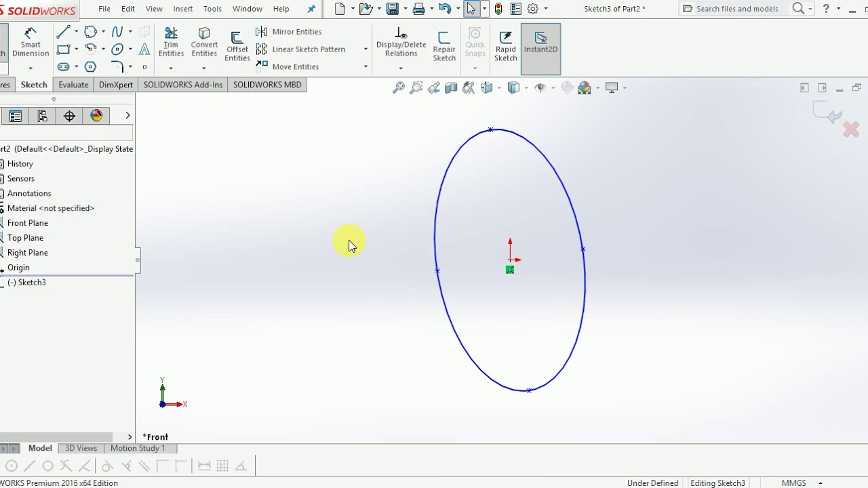
Task: Choose the Straight Slot tool
Action: (63, 66)
